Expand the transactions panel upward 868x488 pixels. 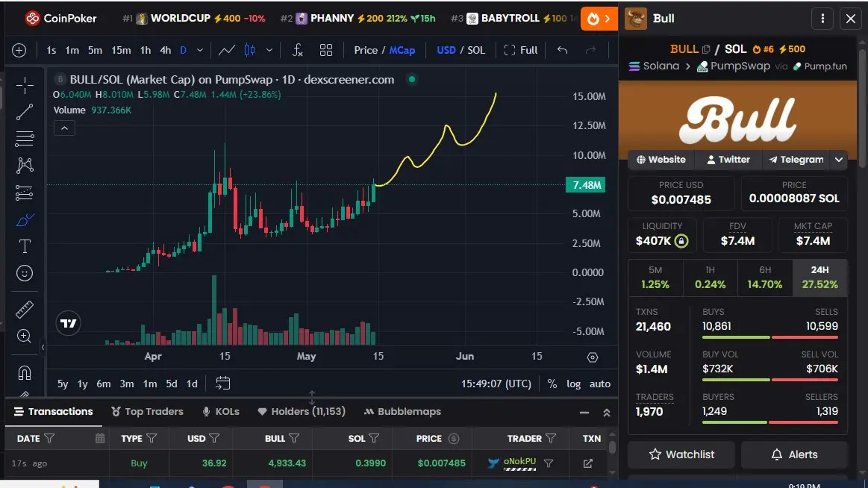pyautogui.click(x=607, y=413)
